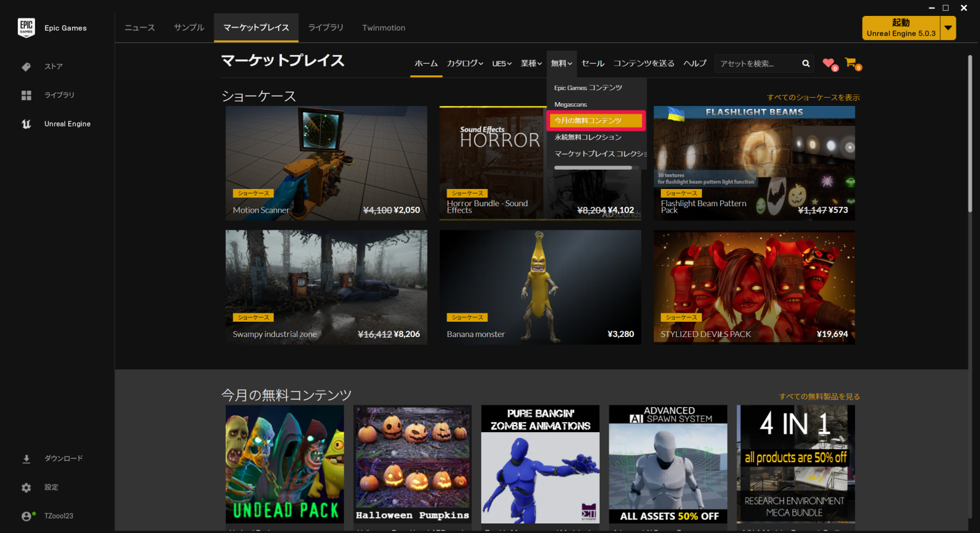Open the カタログ dropdown
Screen dimensions: 980x533
(x=464, y=63)
